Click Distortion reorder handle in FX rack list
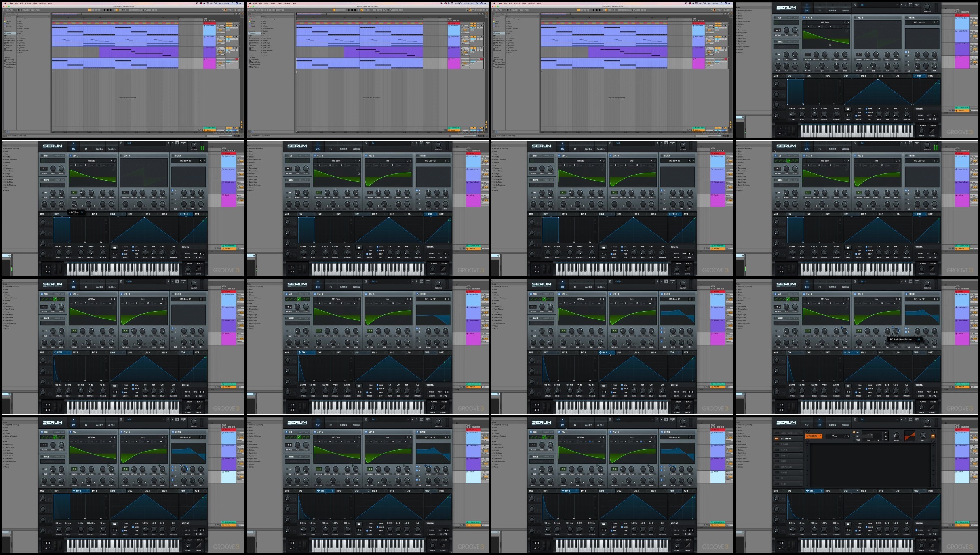 point(801,439)
